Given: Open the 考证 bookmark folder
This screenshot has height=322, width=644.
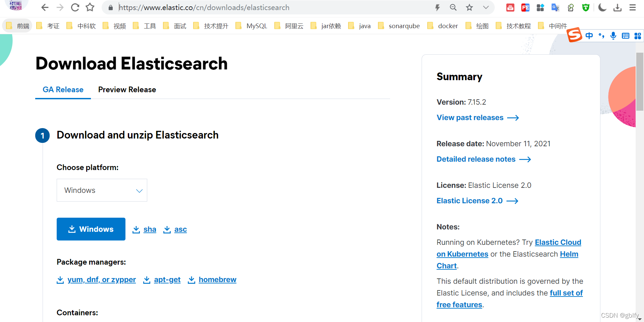Looking at the screenshot, I should click(x=48, y=26).
